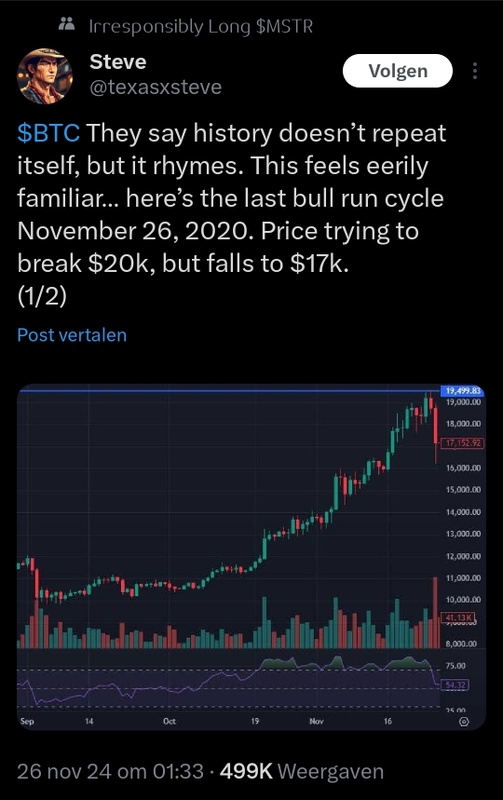Open the three-dot more options menu
This screenshot has height=800, width=503.
point(475,71)
